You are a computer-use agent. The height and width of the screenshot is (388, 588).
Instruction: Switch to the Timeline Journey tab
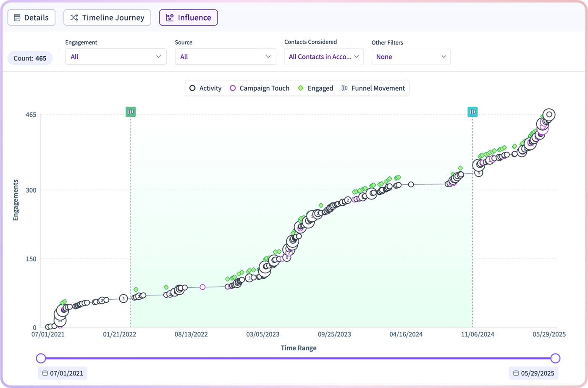point(107,18)
